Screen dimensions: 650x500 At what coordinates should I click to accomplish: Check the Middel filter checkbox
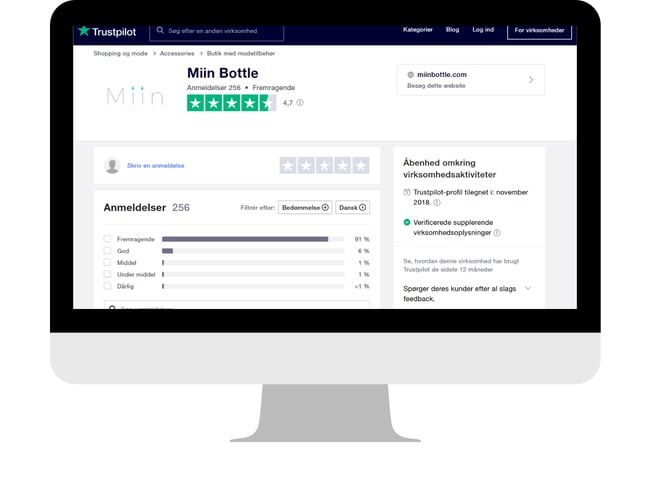[x=107, y=262]
